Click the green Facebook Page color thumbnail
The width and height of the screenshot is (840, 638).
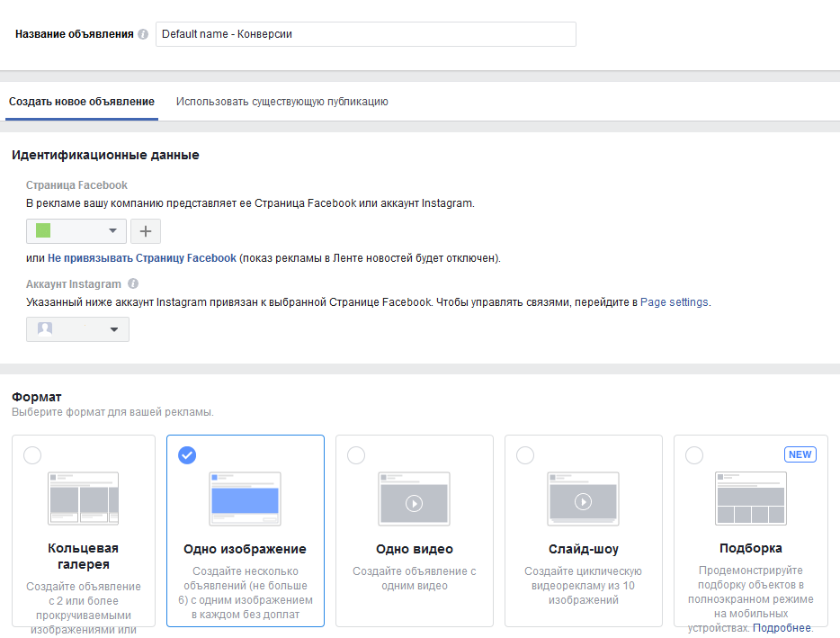pos(43,230)
